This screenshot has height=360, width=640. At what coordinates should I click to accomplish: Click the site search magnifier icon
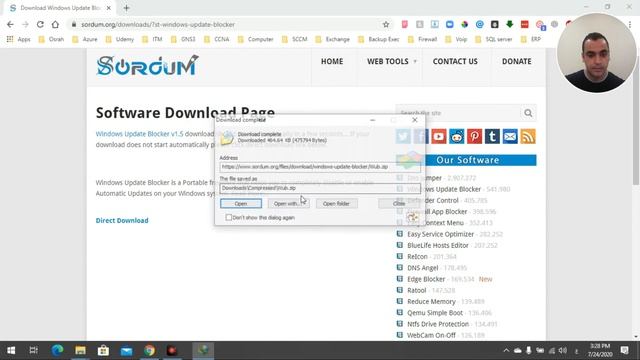tap(528, 113)
